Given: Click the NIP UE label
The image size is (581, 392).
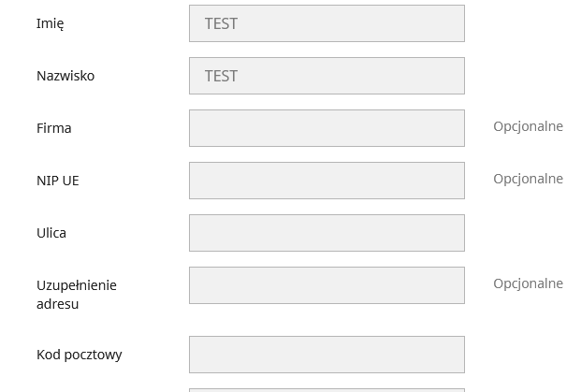Looking at the screenshot, I should click(x=58, y=181).
